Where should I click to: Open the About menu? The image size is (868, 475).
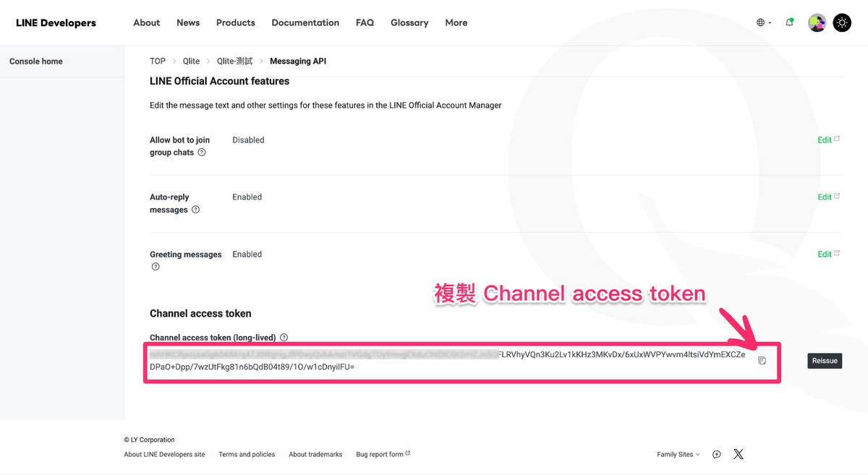click(146, 23)
